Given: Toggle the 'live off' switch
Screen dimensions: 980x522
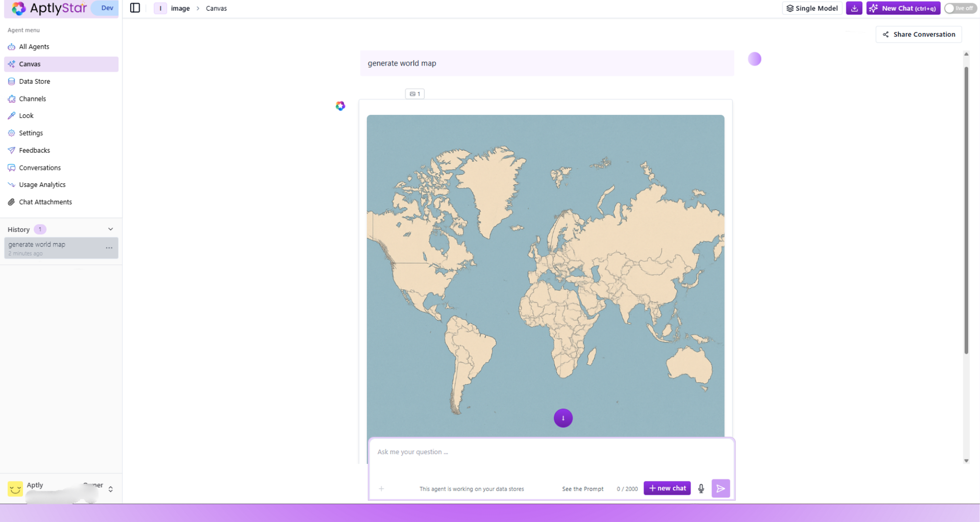Looking at the screenshot, I should [x=960, y=8].
